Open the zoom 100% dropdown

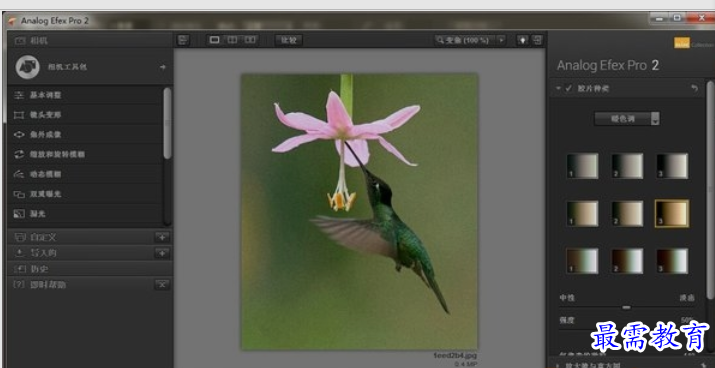pyautogui.click(x=466, y=40)
